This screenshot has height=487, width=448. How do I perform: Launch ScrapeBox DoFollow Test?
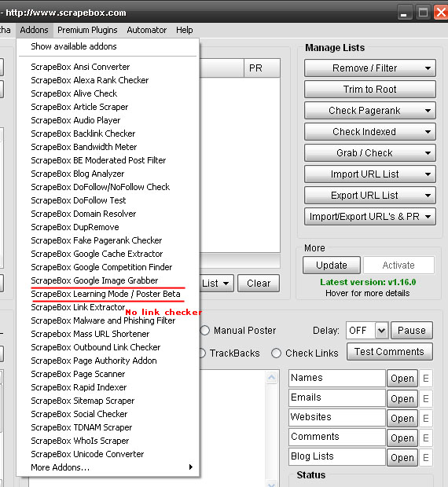coord(108,200)
